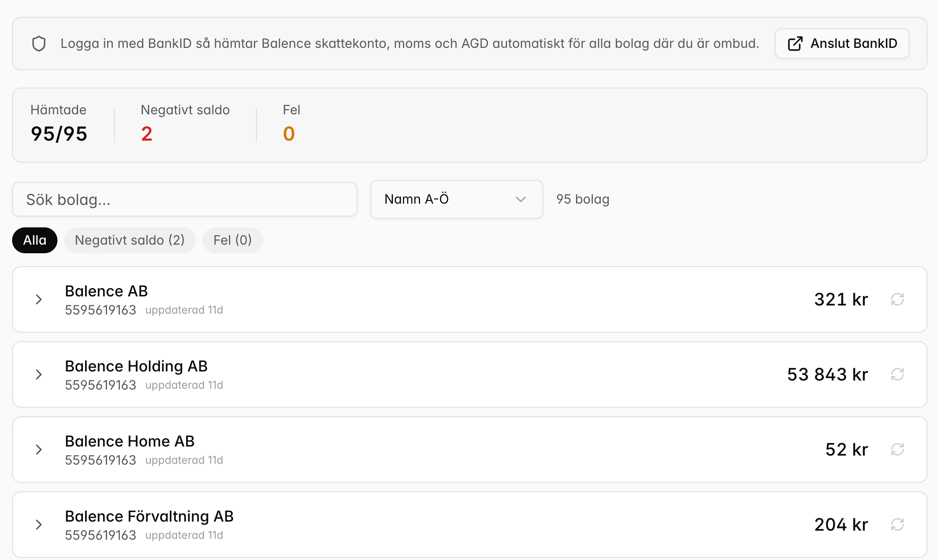Open the Namn A-Ö sort dropdown

point(456,199)
